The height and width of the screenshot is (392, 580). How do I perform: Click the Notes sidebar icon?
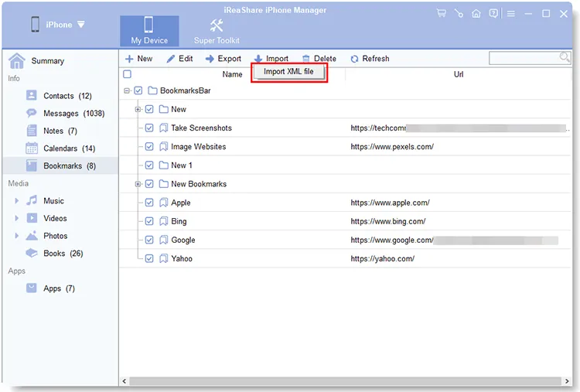[x=32, y=130]
